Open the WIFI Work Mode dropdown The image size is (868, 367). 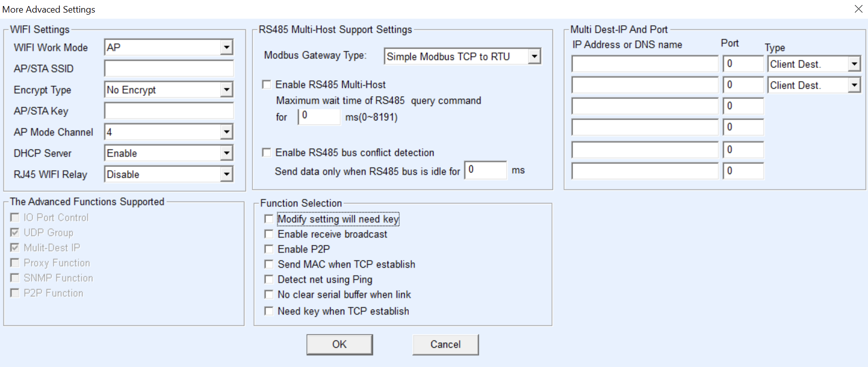[227, 47]
